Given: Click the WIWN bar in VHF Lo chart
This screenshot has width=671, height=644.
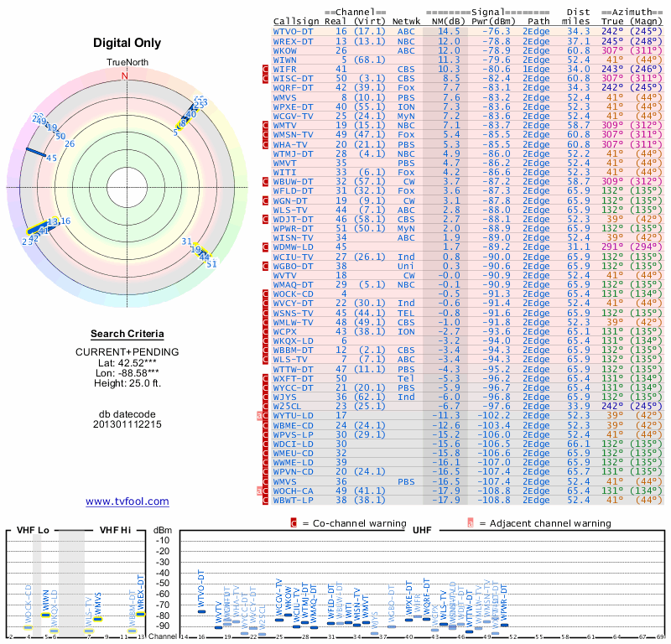Looking at the screenshot, I should point(45,614).
